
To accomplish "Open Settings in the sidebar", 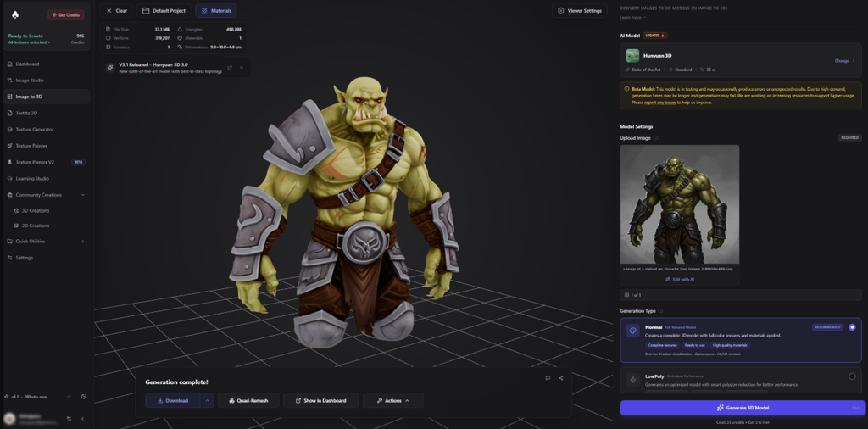I will pyautogui.click(x=47, y=258).
